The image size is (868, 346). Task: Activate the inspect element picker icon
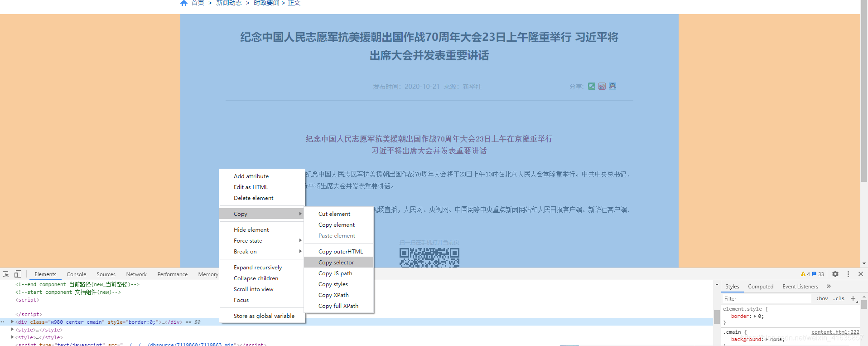[x=6, y=274]
